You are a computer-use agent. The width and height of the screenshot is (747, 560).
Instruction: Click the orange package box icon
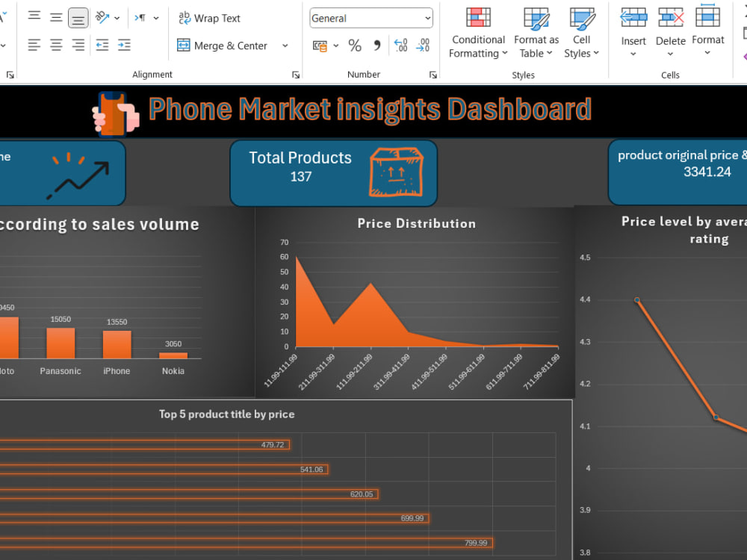[396, 172]
